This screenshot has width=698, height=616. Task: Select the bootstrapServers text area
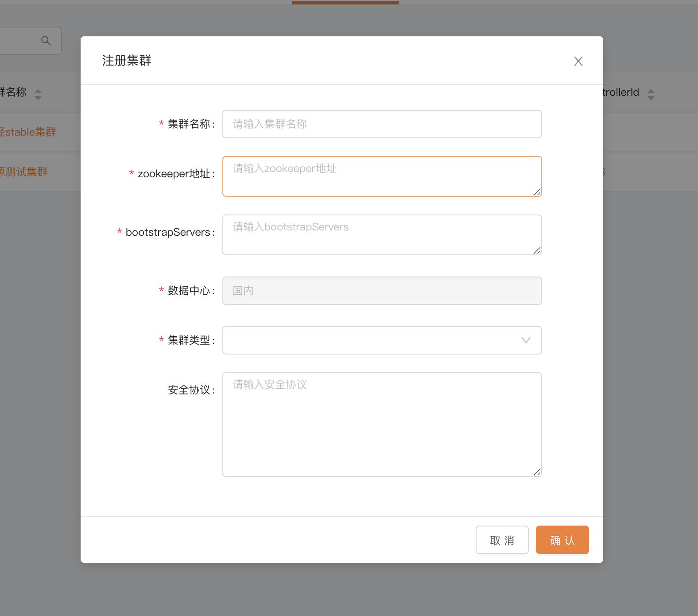[x=382, y=235]
